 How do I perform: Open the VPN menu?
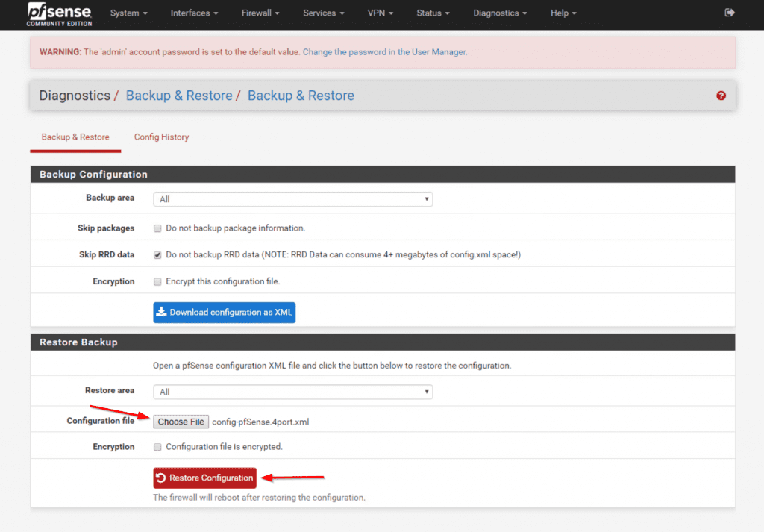380,13
